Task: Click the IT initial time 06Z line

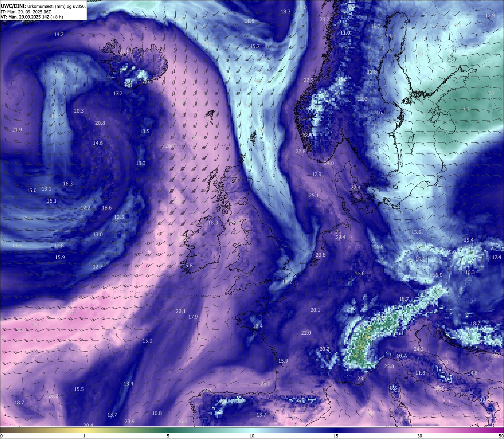Action: [x=26, y=12]
